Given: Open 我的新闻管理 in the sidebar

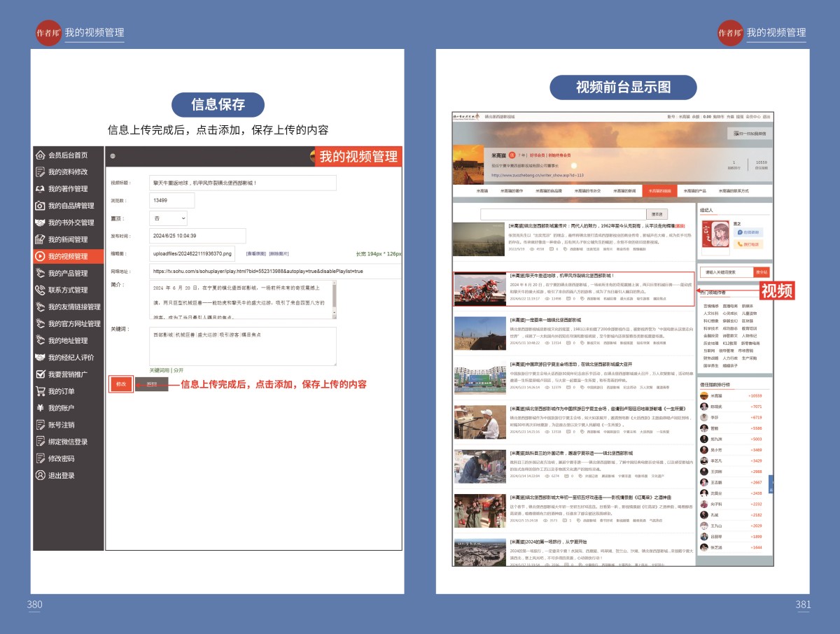Looking at the screenshot, I should tap(68, 240).
